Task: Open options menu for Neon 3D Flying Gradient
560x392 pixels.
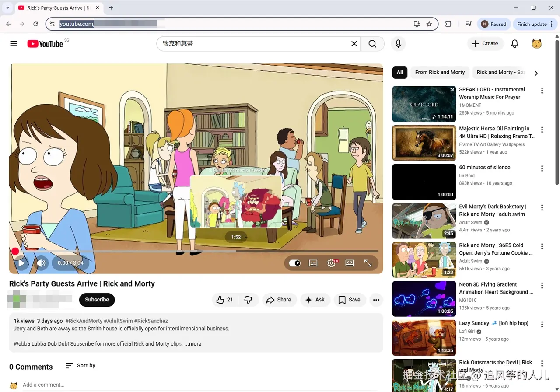Action: coord(542,286)
